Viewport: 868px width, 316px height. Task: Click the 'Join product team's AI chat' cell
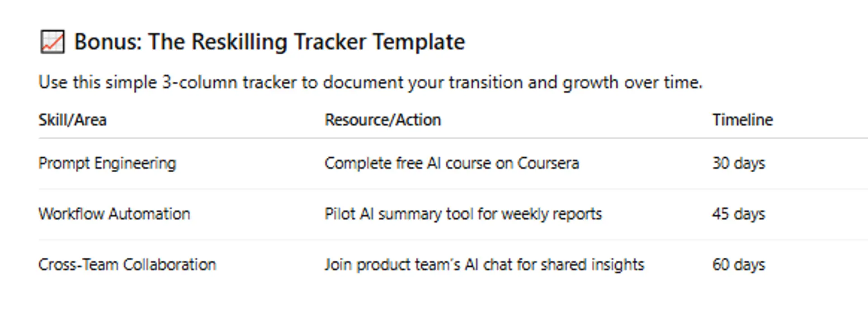point(484,264)
